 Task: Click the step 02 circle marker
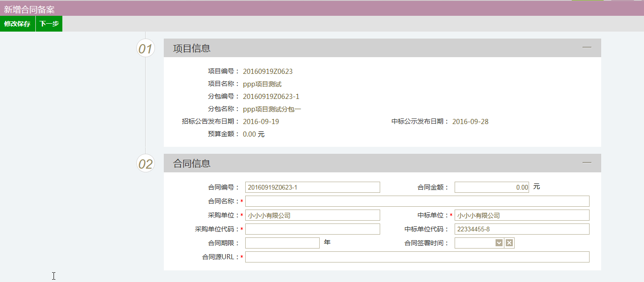(146, 164)
